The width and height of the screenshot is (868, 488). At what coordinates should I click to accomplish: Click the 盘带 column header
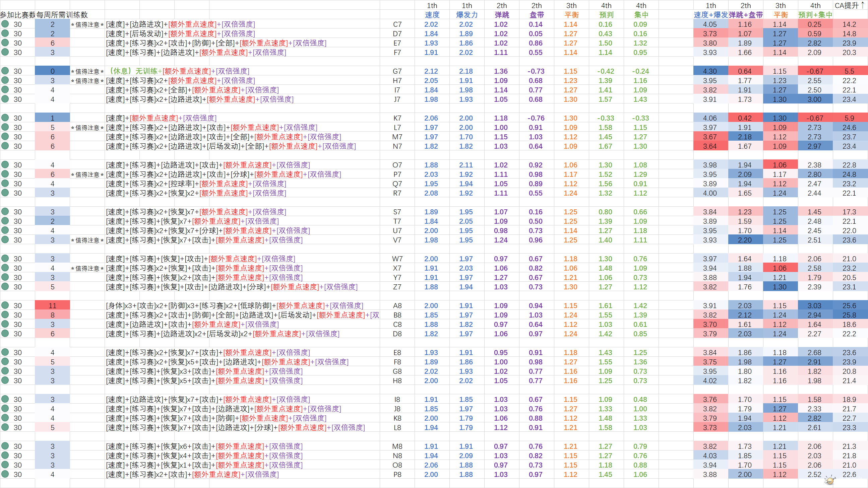[537, 15]
